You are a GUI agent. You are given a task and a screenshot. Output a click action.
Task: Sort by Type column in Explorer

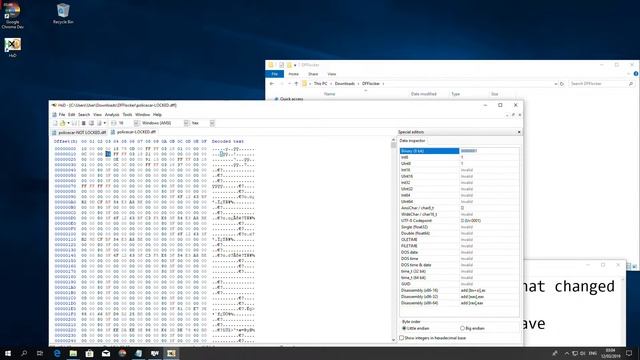tap(456, 94)
